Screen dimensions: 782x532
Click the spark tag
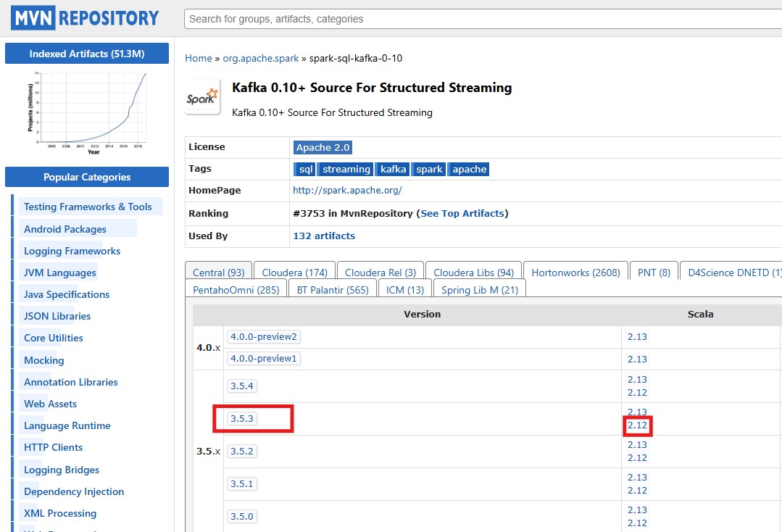429,169
